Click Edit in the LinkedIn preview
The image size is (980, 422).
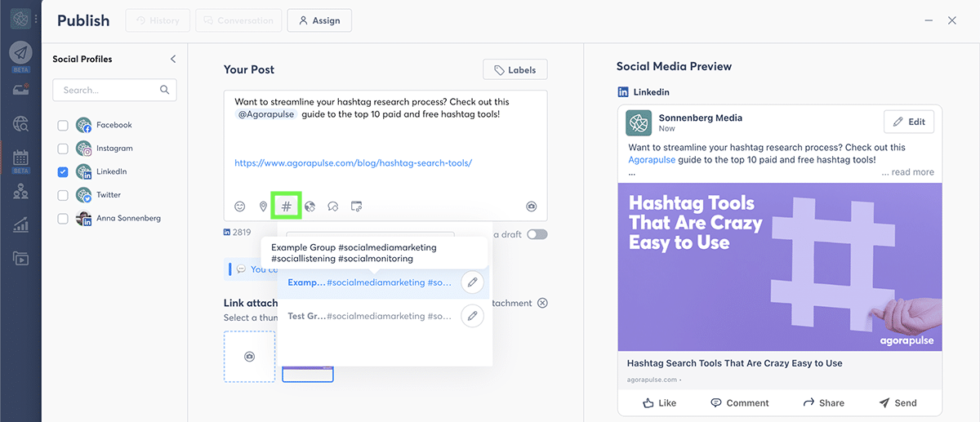(909, 122)
